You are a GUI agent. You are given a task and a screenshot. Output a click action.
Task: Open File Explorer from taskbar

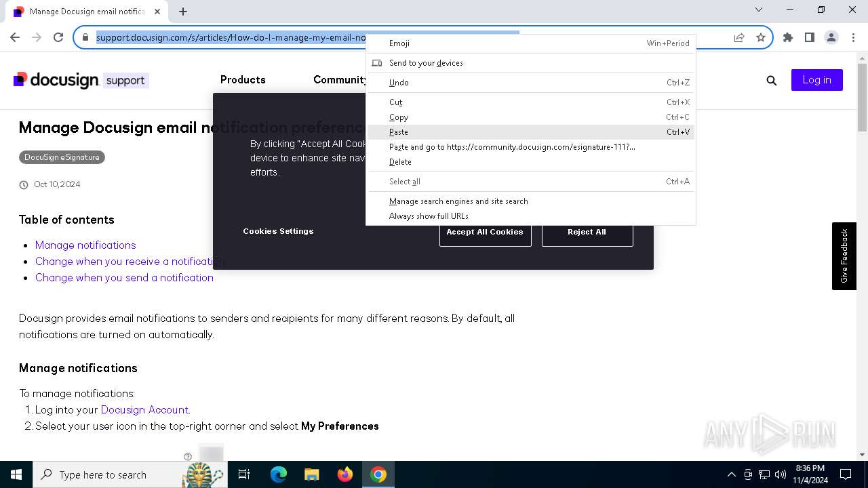pyautogui.click(x=312, y=474)
